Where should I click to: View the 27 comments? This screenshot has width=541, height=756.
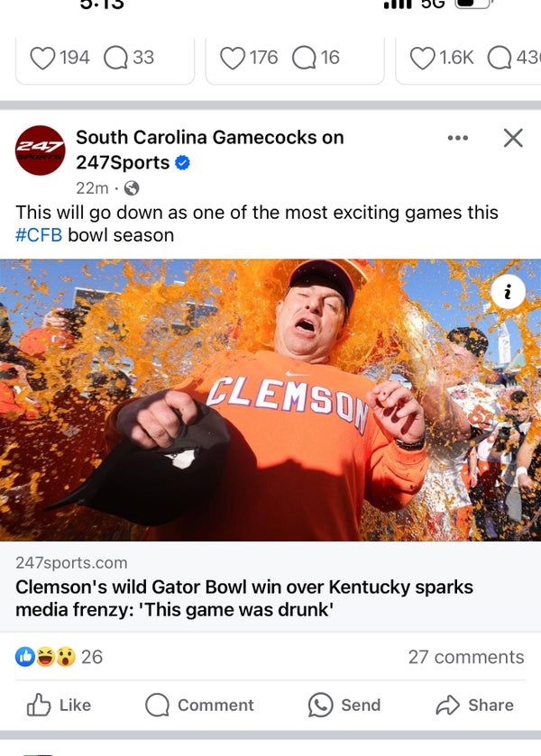(465, 657)
